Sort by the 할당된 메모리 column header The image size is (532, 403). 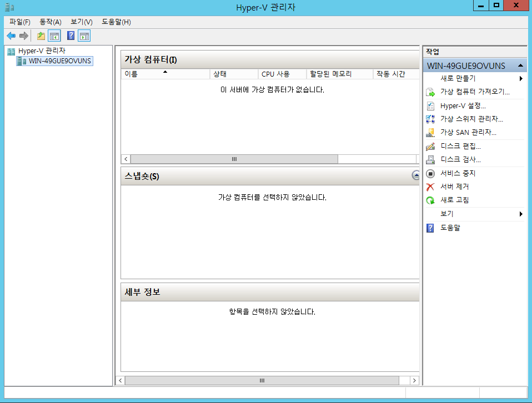click(340, 74)
